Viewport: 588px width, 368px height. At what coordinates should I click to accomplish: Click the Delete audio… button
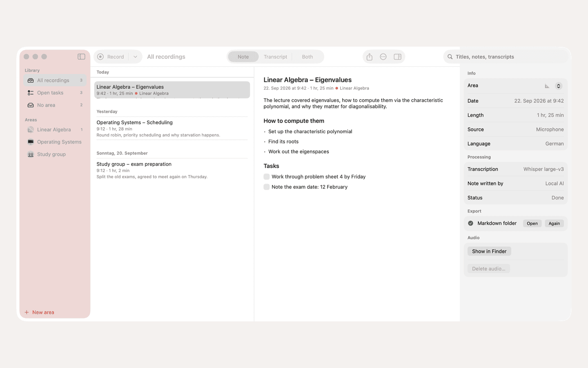[488, 269]
